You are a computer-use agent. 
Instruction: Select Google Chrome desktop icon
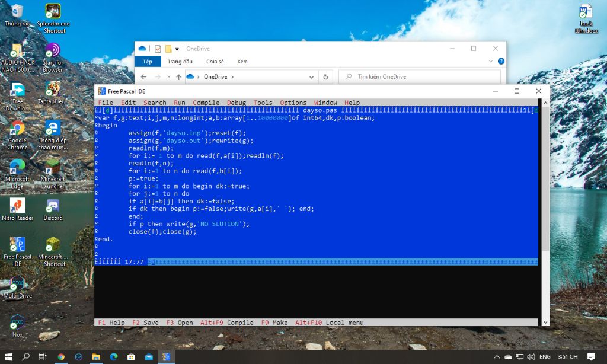(17, 136)
